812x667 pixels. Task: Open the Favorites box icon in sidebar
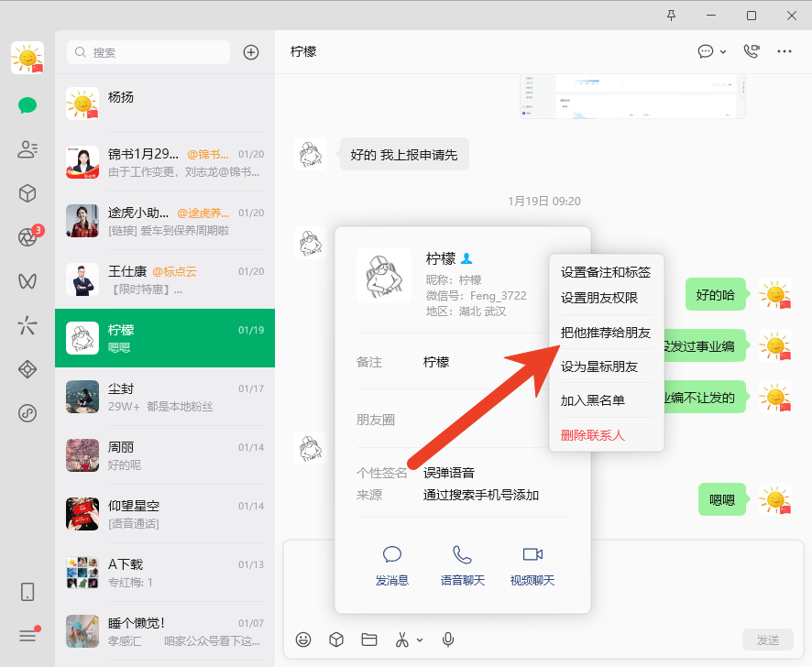[27, 194]
